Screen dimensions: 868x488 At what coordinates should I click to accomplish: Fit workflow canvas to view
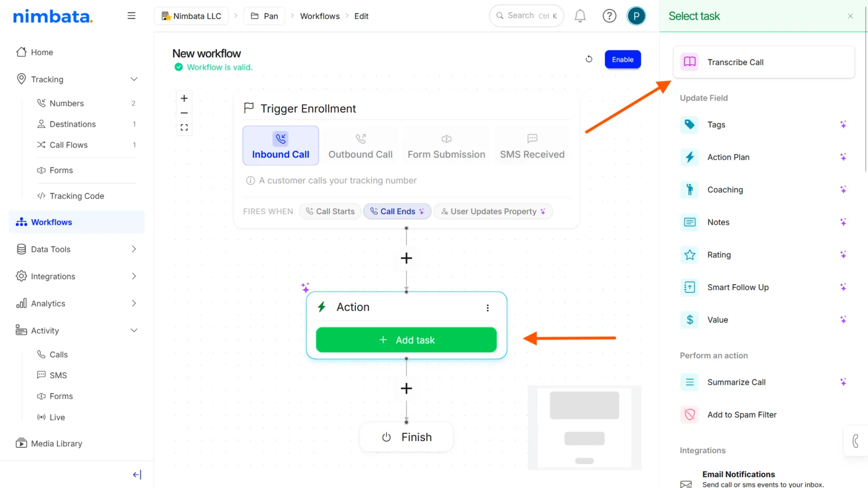click(184, 127)
